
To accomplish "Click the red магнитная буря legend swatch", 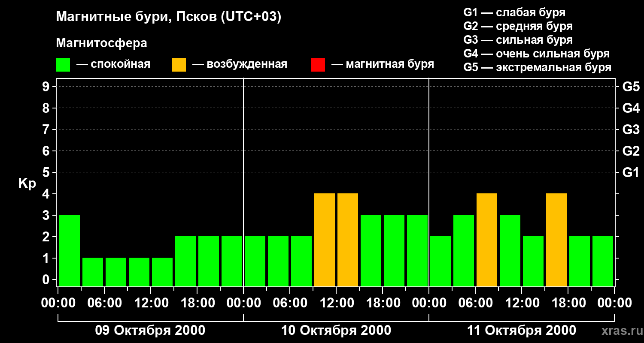I will 318,65.
